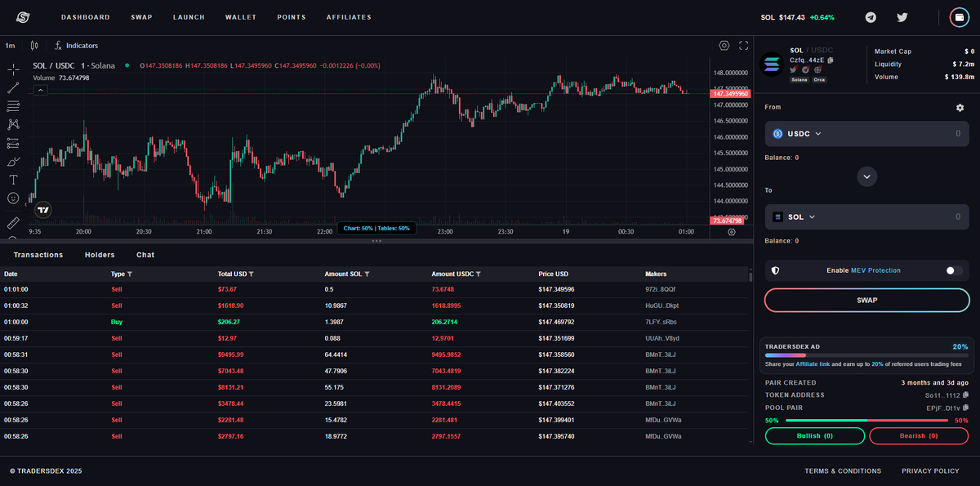Viewport: 980px width, 486px height.
Task: Select the forecasting and measurement tool
Action: click(x=13, y=143)
